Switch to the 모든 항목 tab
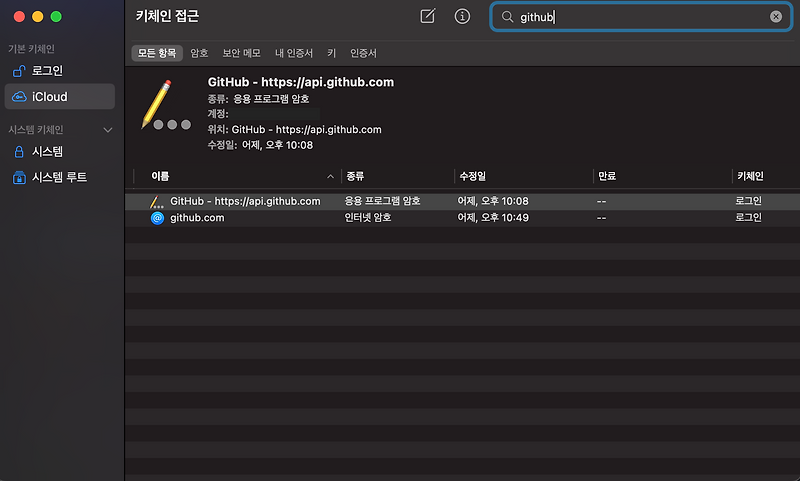This screenshot has height=481, width=800. coord(157,53)
